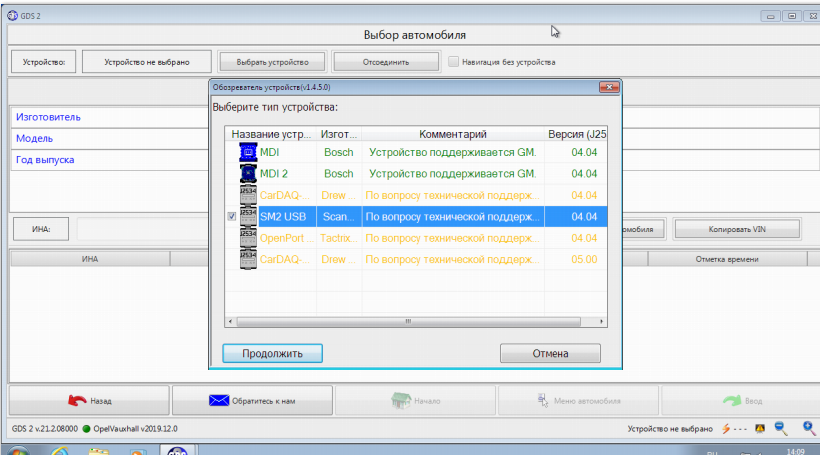Click the MDI device icon
Screen dimensions: 820x460
(x=248, y=152)
